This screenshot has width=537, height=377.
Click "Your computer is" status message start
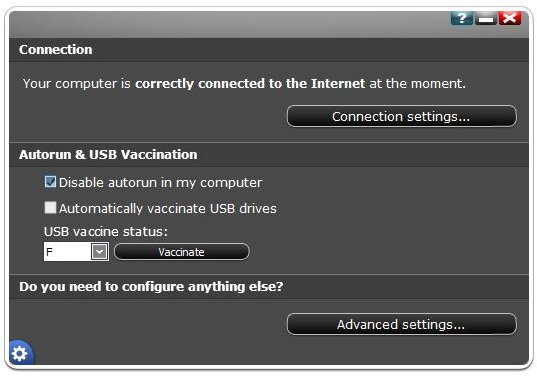pos(77,84)
